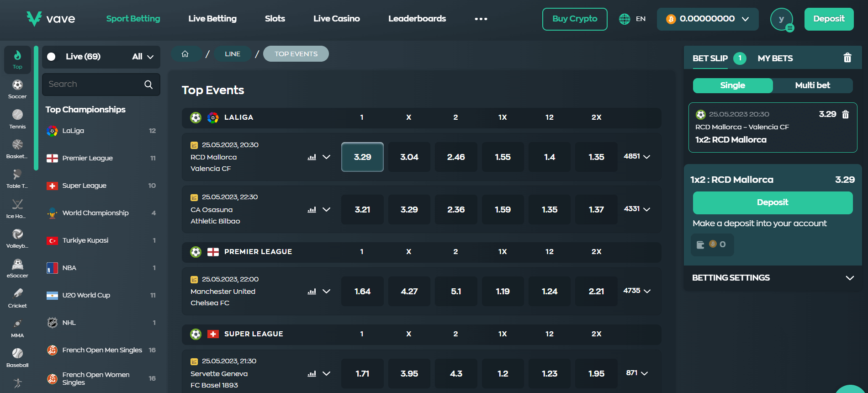Screen dimensions: 868x393
Task: Expand the 4851 more markets for Mallorca match
Action: 637,156
